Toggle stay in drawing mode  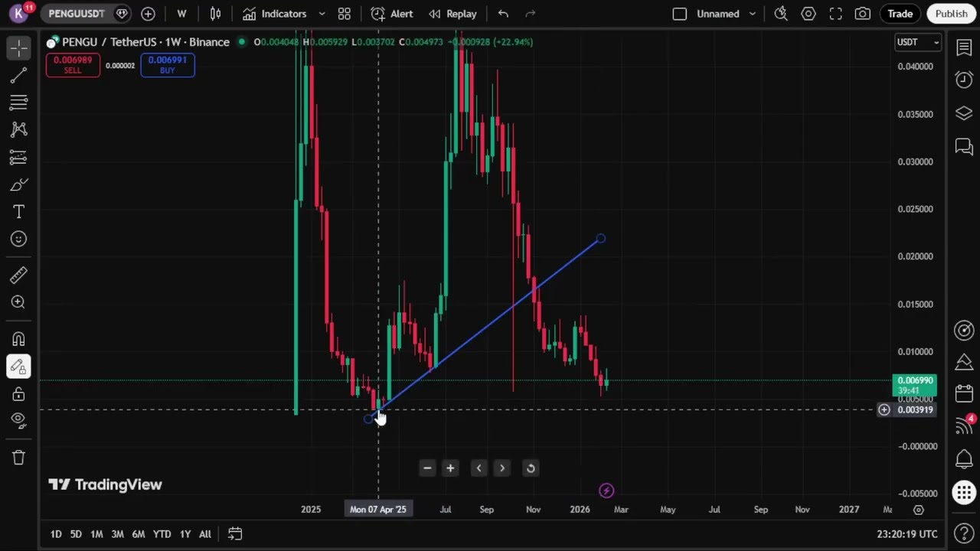[18, 367]
